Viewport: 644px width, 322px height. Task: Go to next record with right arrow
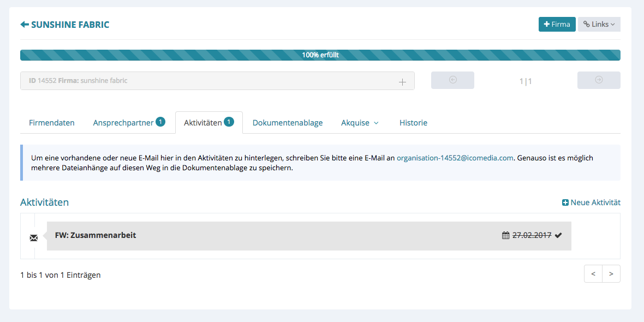click(x=599, y=80)
